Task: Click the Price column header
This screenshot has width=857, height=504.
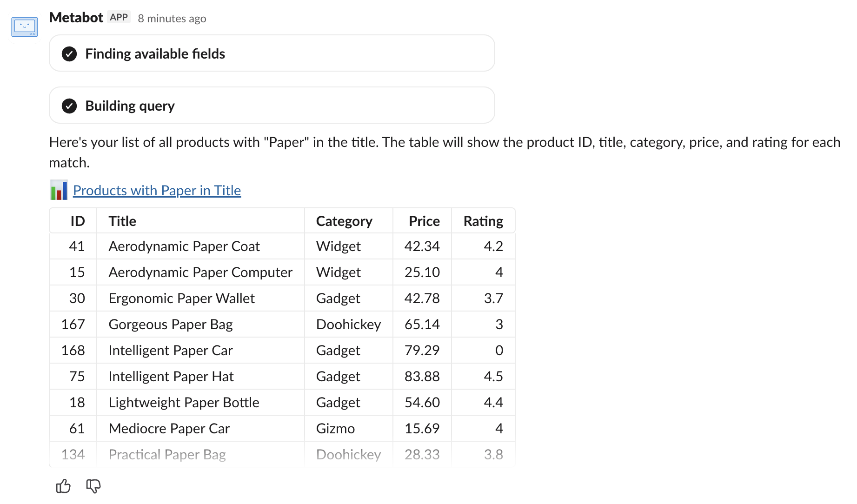Action: tap(424, 221)
